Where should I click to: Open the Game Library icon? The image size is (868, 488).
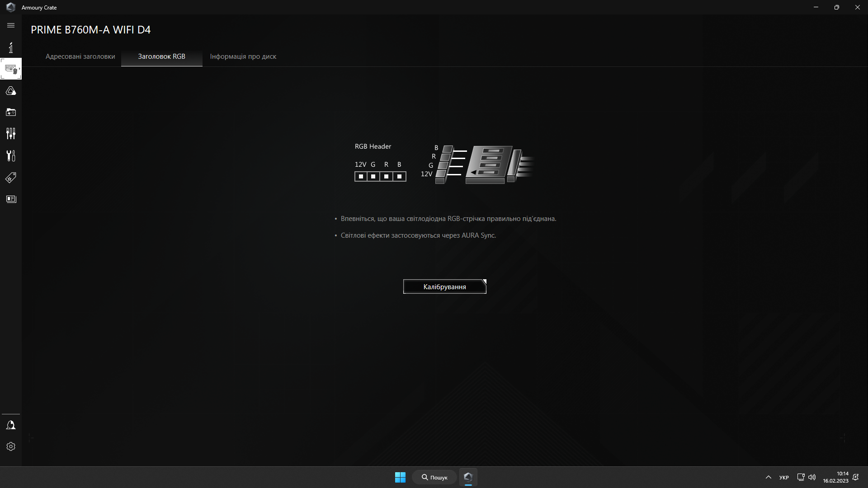pos(11,112)
